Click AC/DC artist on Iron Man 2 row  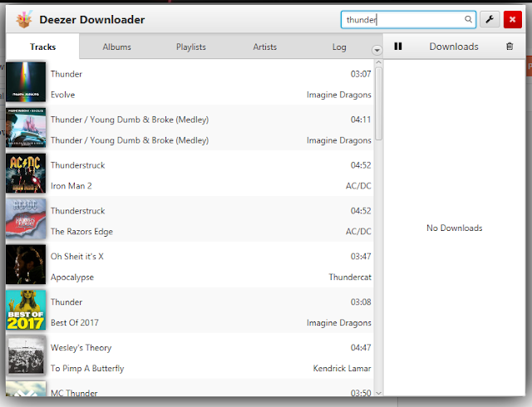pyautogui.click(x=358, y=186)
